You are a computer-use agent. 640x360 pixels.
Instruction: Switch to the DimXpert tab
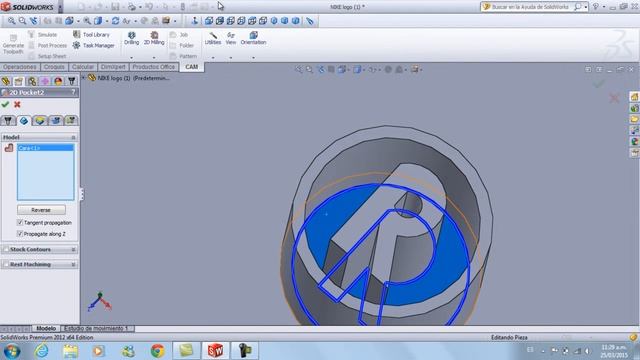(113, 67)
